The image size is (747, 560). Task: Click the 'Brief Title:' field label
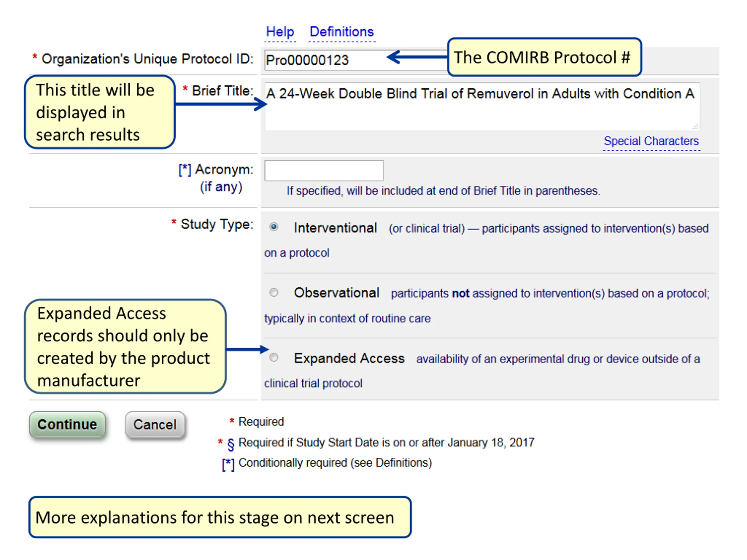(223, 91)
